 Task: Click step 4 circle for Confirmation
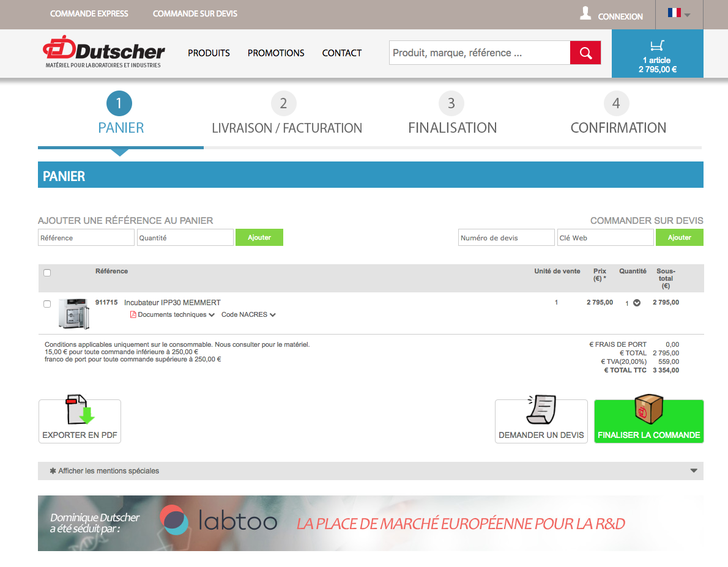click(x=616, y=103)
